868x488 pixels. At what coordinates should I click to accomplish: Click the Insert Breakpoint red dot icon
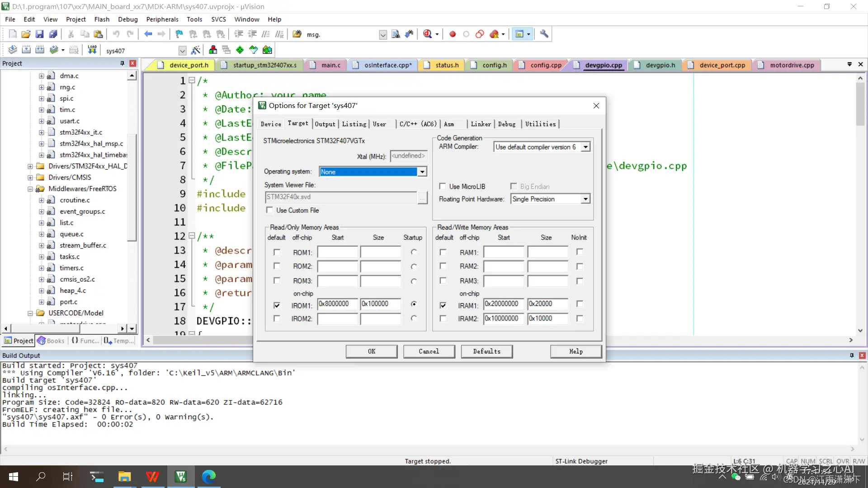pyautogui.click(x=453, y=34)
